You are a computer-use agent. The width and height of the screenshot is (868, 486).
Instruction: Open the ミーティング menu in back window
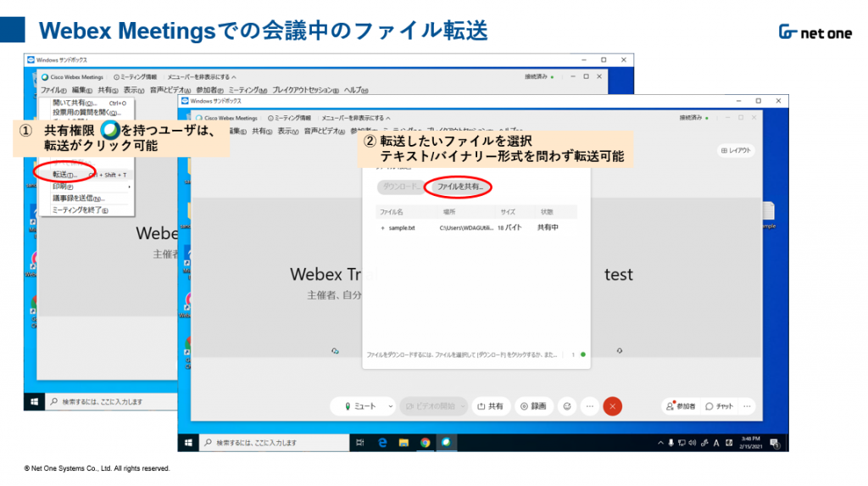point(248,90)
